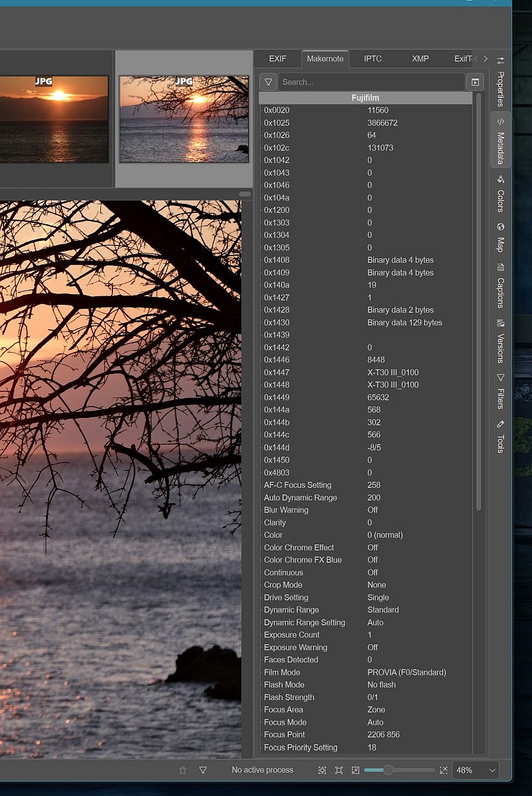Open the zoom percentage dropdown showing 48%
The image size is (532, 796).
475,770
